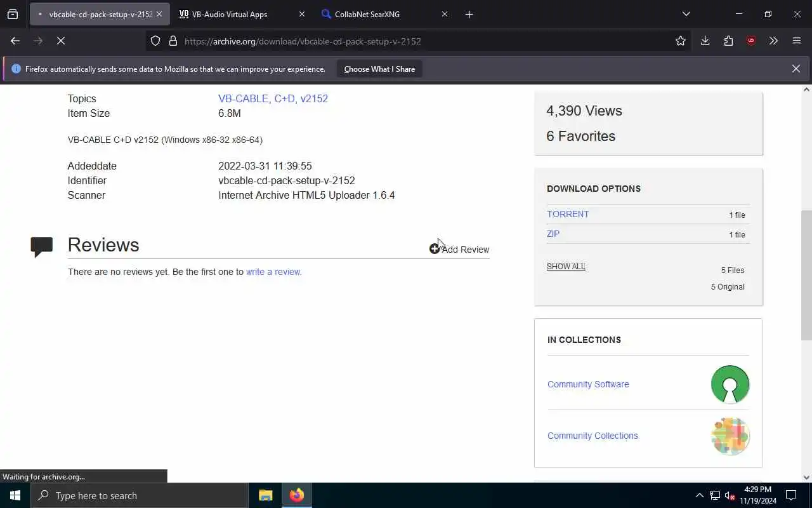
Task: Expand SHOW ALL download options
Action: point(566,266)
